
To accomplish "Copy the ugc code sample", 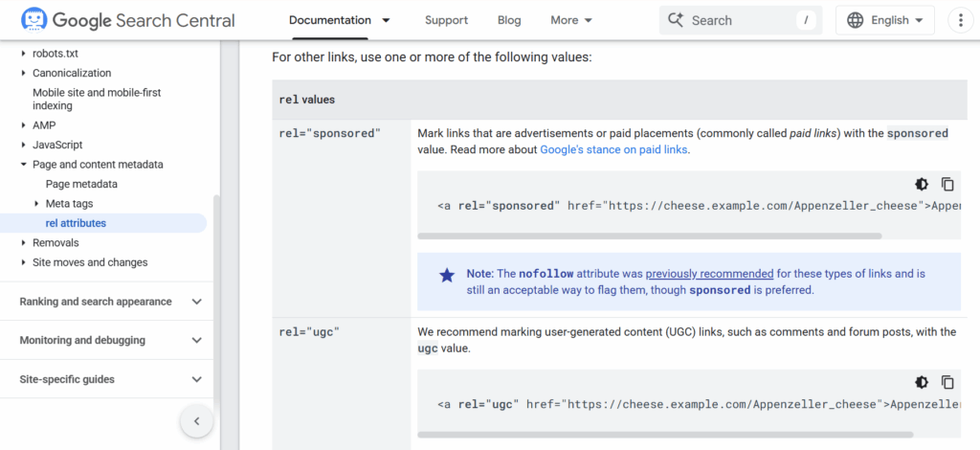I will click(x=947, y=382).
